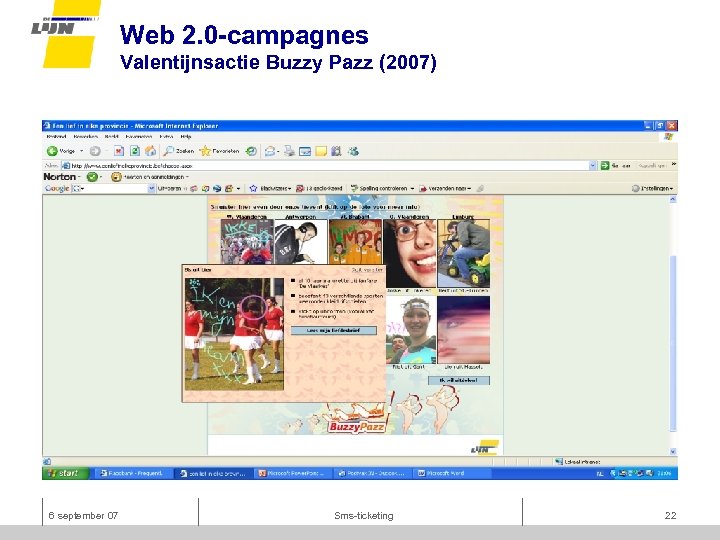Expand the Bladwijzers dropdown arrow

click(289, 188)
